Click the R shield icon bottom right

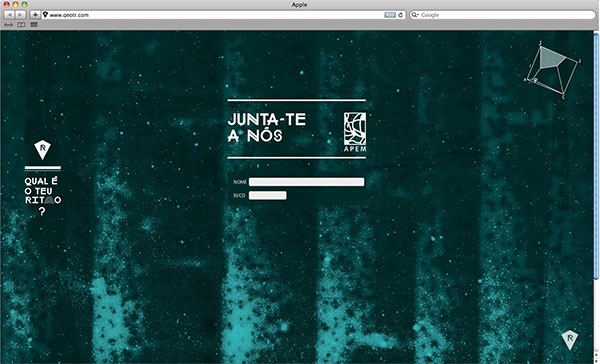coord(569,340)
